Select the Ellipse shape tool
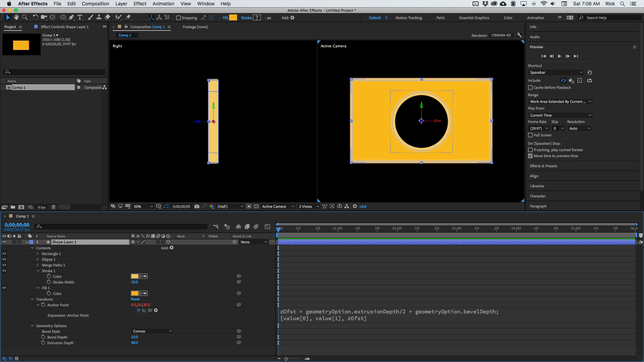 click(63, 17)
